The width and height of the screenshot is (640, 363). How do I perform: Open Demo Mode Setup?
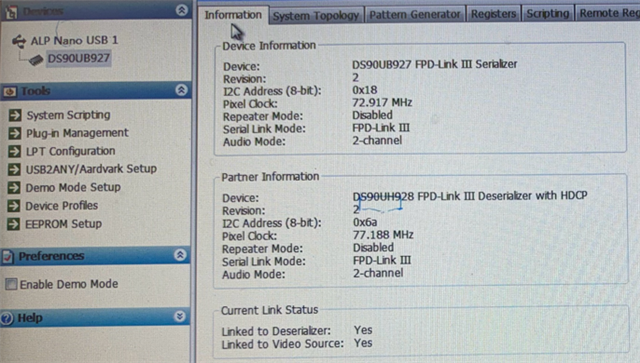73,187
